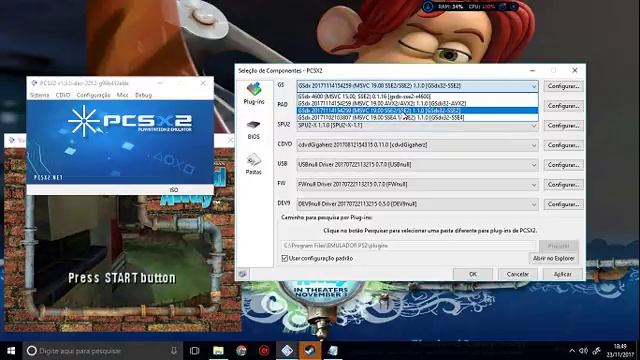Viewport: 640px width, 360px height.
Task: Expand the DEV9 plugin dropdown
Action: pos(533,204)
